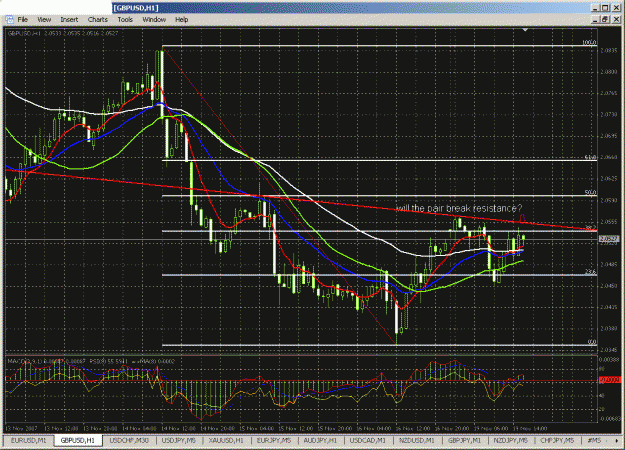Viewport: 625px width, 450px height.
Task: Open the EURJPY,M5 chart tab
Action: tap(274, 440)
